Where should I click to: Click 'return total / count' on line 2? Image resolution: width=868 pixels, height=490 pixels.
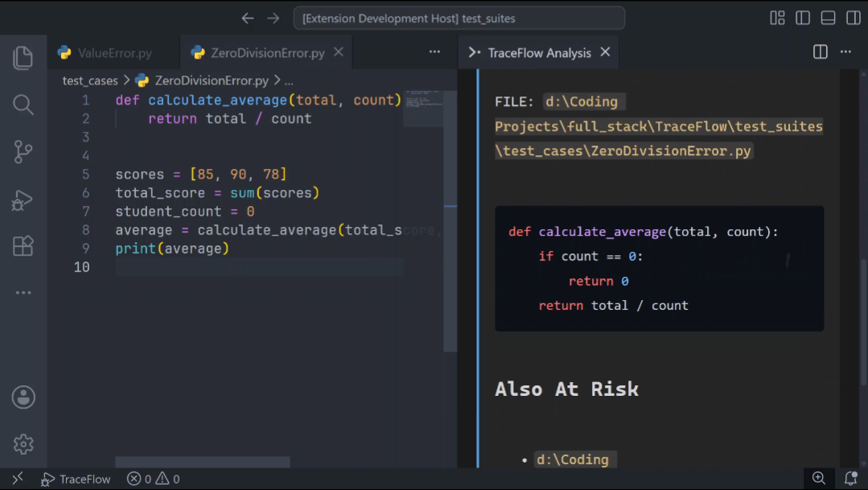230,119
